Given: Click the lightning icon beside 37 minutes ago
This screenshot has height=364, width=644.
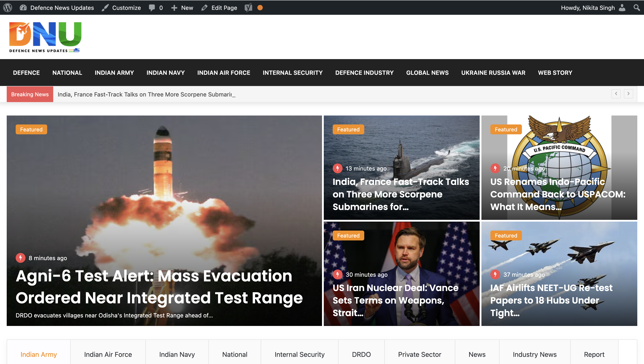Looking at the screenshot, I should click(495, 274).
